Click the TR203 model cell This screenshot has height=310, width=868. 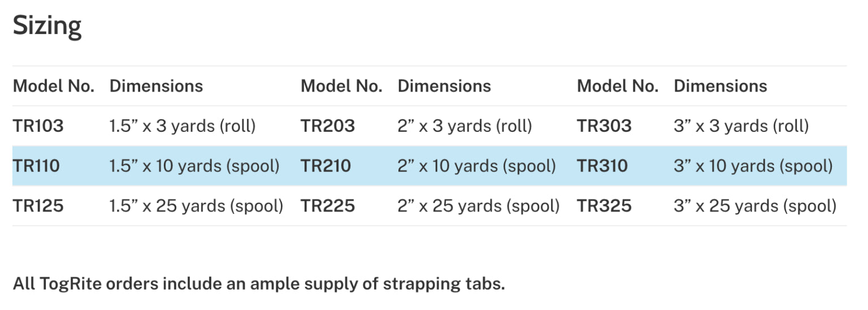click(x=328, y=126)
